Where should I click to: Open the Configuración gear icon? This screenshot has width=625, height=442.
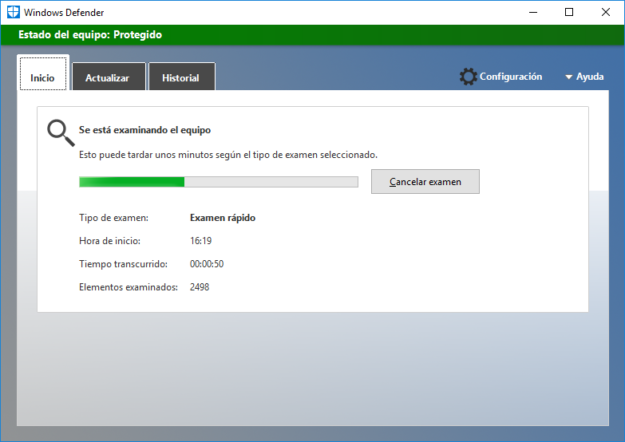(x=468, y=77)
